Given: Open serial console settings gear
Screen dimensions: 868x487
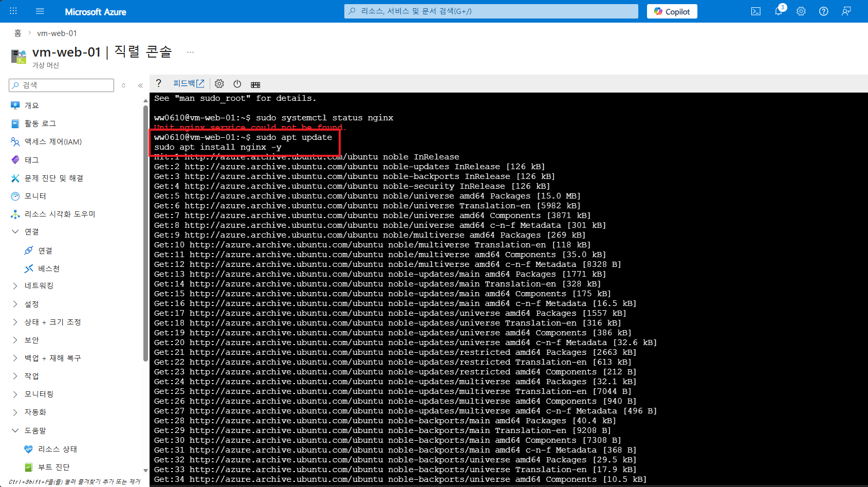Looking at the screenshot, I should [219, 84].
